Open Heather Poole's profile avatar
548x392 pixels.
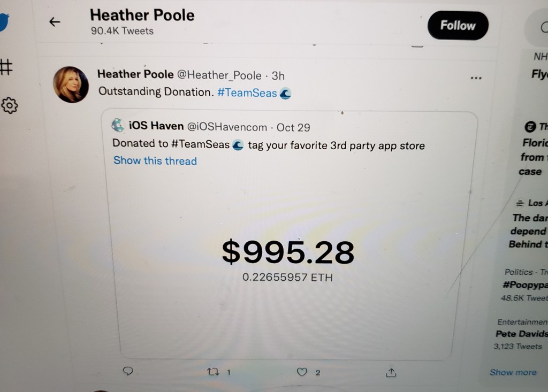71,84
